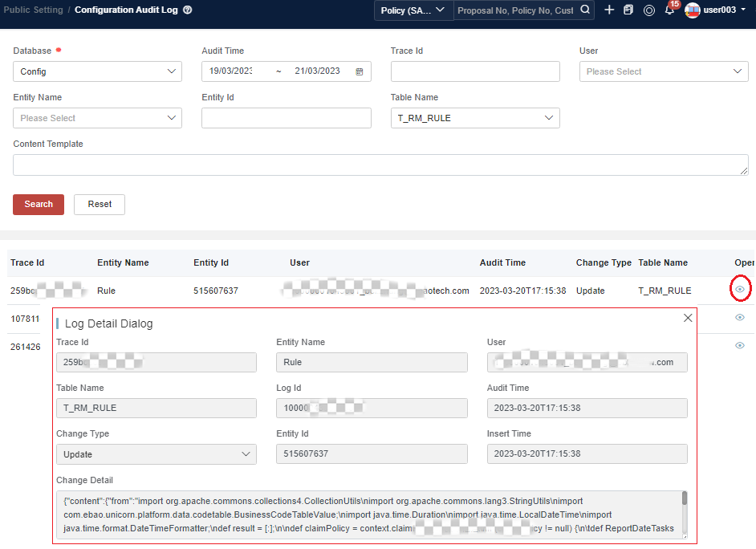756x549 pixels.
Task: Click the circular target icon in the top bar
Action: point(649,10)
